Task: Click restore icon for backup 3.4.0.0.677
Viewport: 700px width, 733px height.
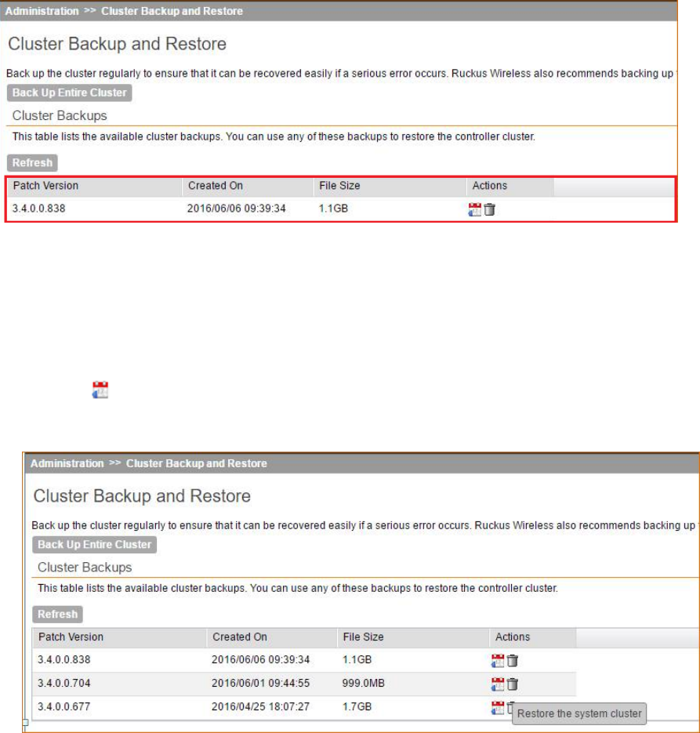Action: pyautogui.click(x=498, y=708)
